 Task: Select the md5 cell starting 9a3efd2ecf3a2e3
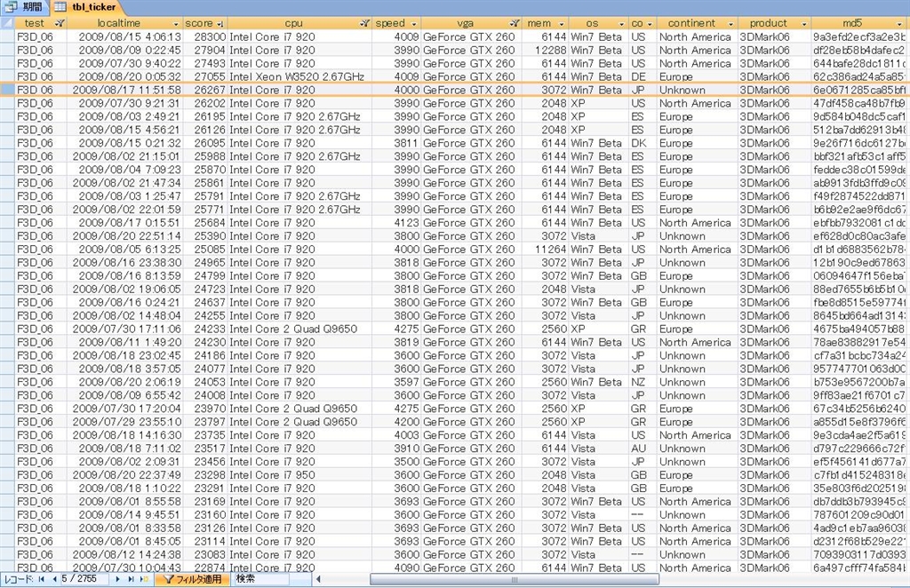click(860, 36)
